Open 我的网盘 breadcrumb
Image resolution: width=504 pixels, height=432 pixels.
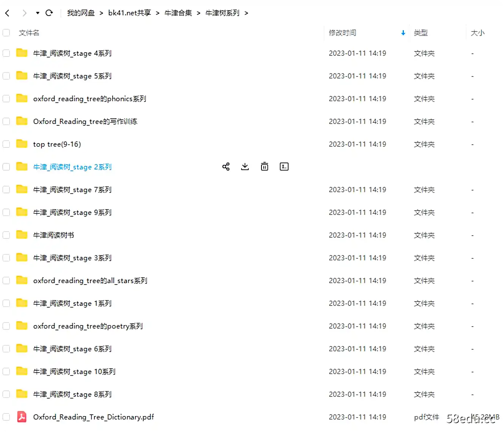(x=81, y=13)
